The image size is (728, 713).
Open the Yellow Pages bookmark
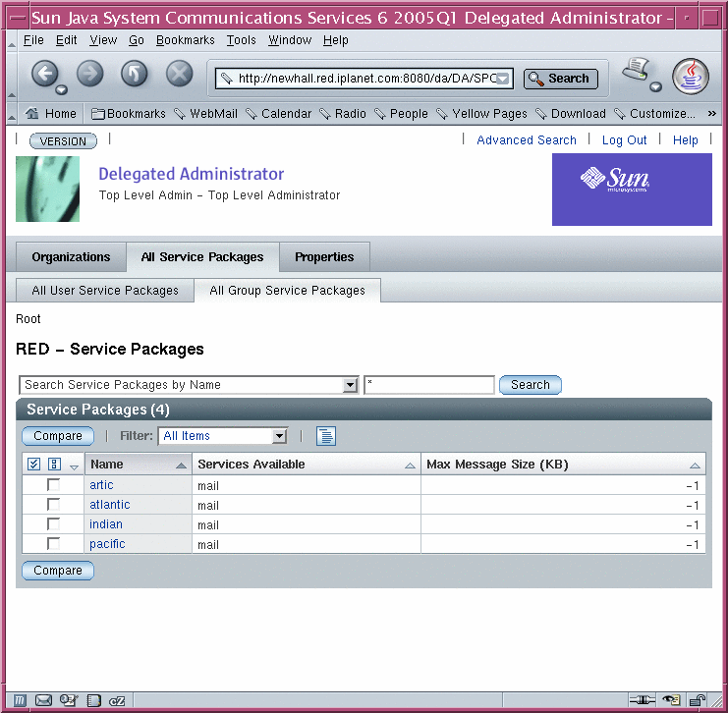tap(482, 113)
